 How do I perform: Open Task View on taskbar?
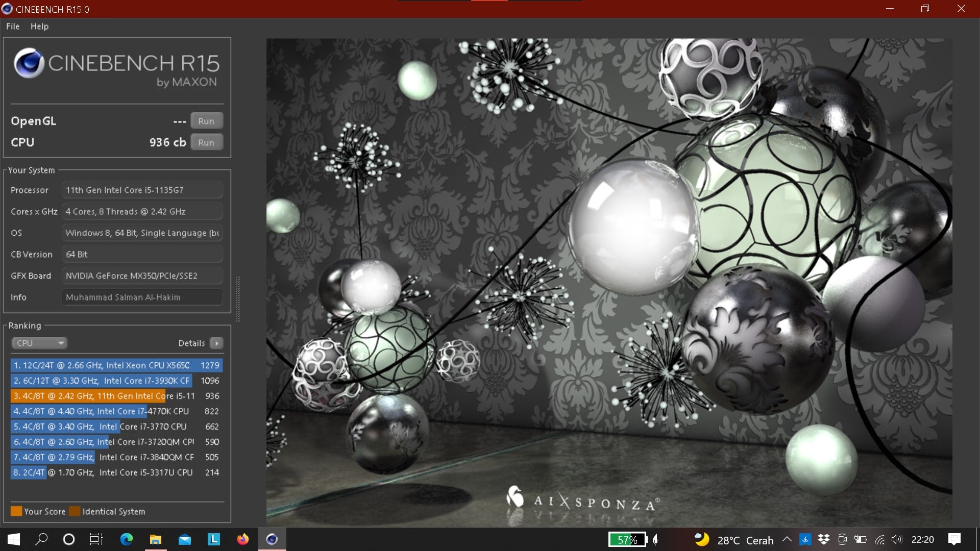point(96,539)
